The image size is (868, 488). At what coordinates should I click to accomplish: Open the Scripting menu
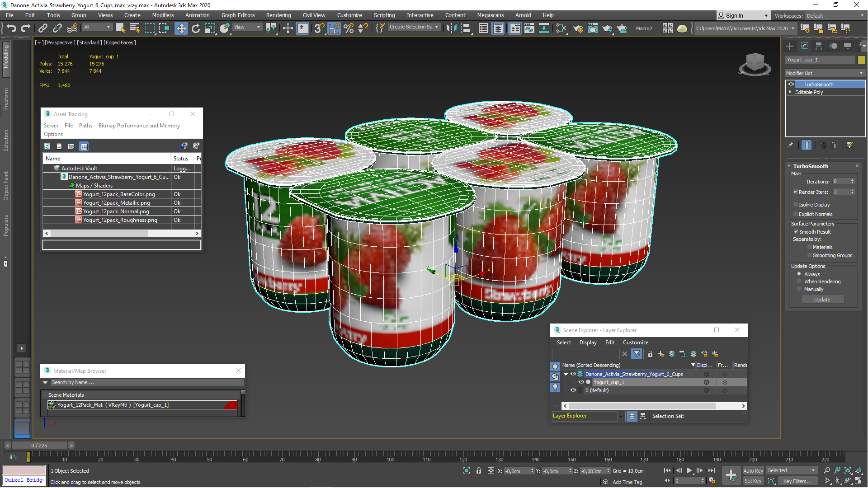pyautogui.click(x=384, y=15)
